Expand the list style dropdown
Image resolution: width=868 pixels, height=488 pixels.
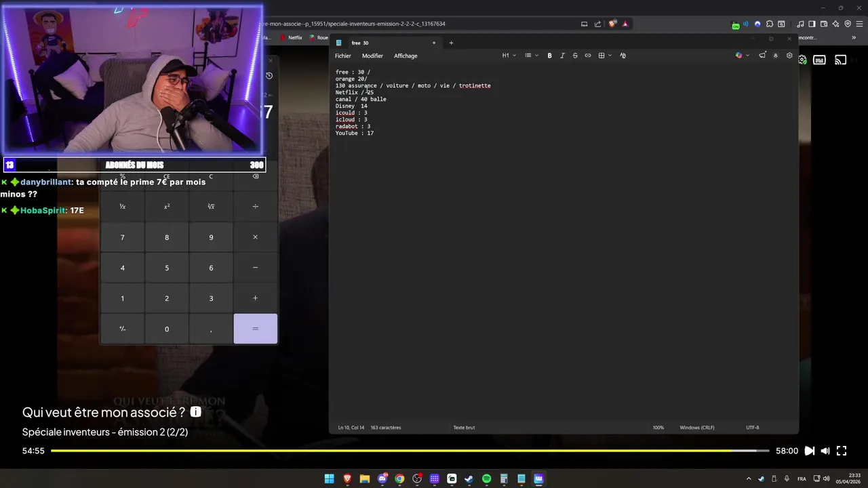pyautogui.click(x=532, y=56)
